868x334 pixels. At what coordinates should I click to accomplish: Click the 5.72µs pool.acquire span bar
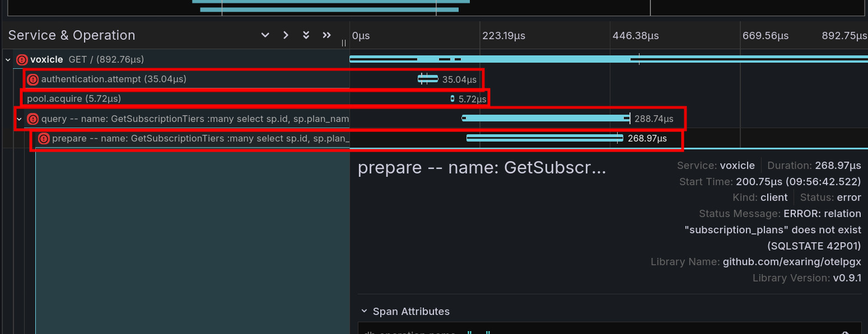click(x=452, y=99)
